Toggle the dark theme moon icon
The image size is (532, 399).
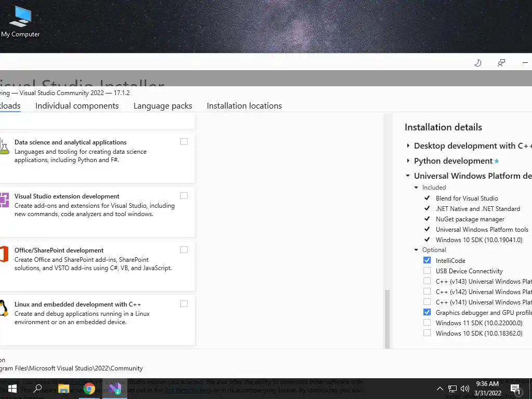478,63
